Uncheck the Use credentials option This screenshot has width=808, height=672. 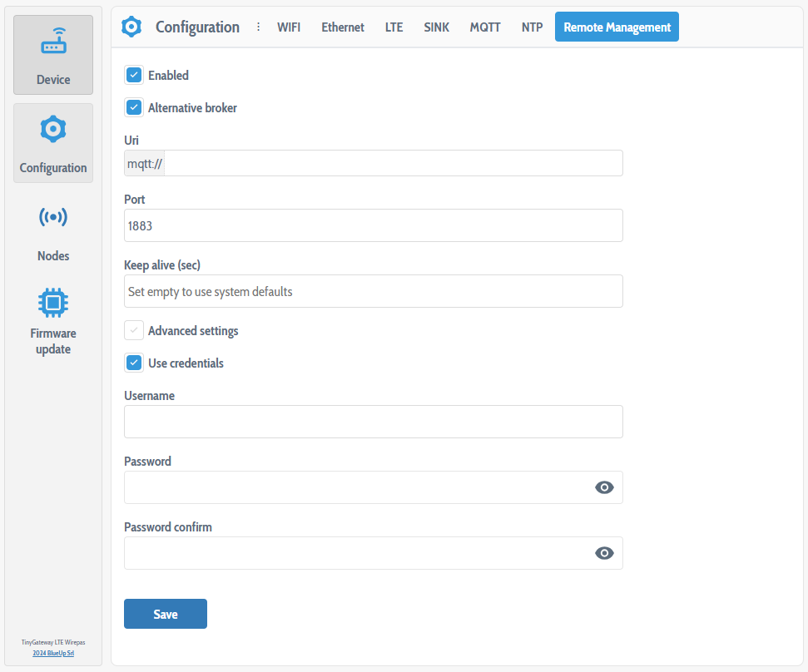click(134, 363)
